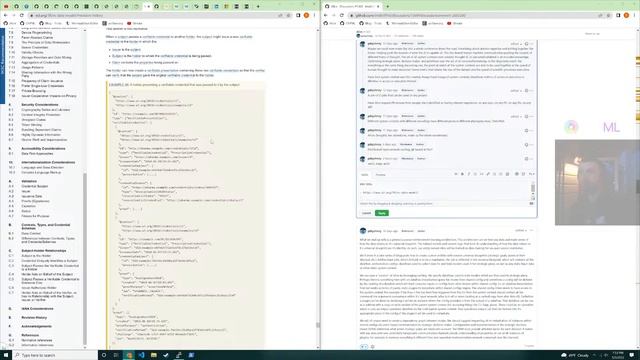Insert code formatting in the GitHub comment editor
This screenshot has height=360, width=640.
[x=482, y=174]
